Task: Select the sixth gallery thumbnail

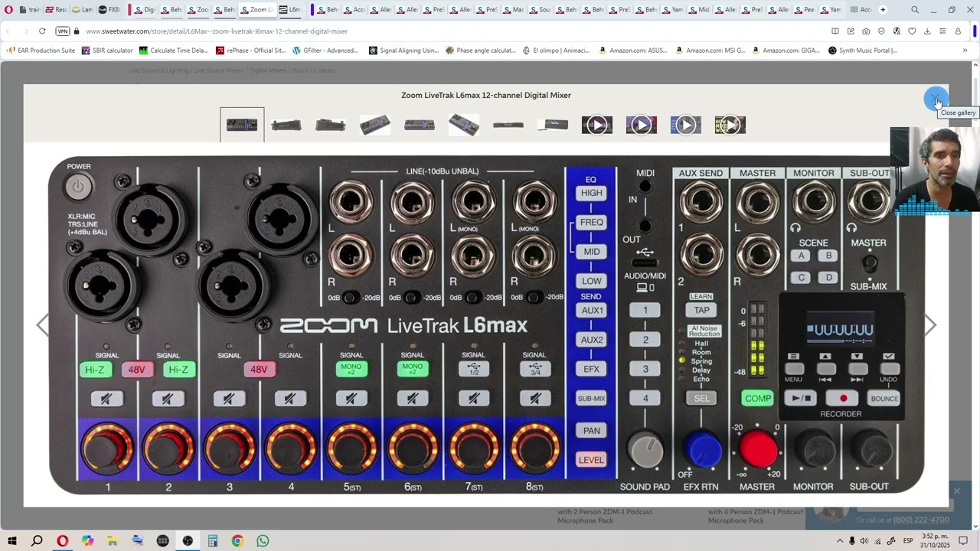Action: click(464, 125)
